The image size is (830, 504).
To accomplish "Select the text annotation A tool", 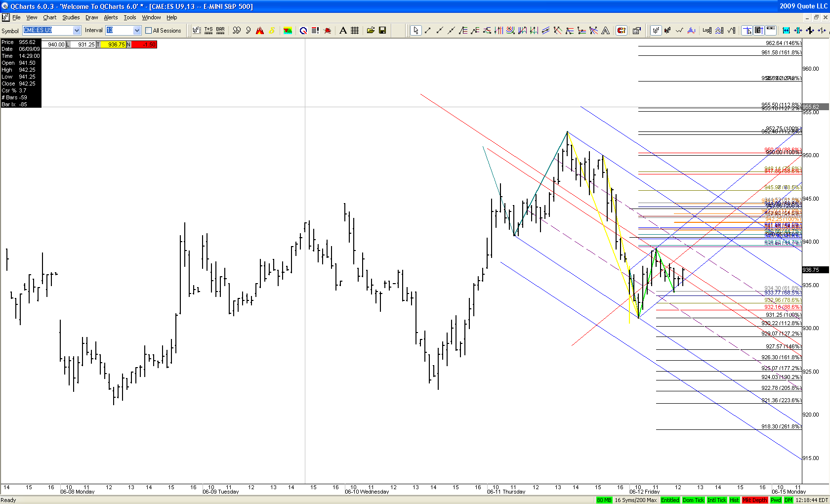I will tap(343, 30).
